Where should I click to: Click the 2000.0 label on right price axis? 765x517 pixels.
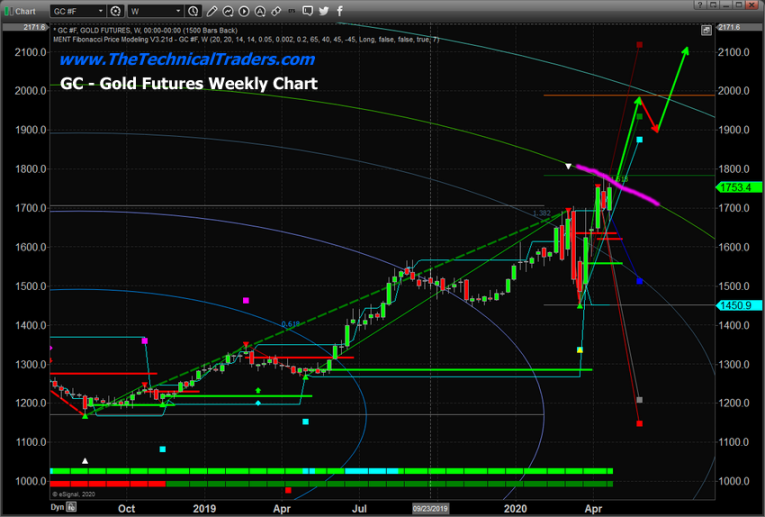click(x=733, y=91)
